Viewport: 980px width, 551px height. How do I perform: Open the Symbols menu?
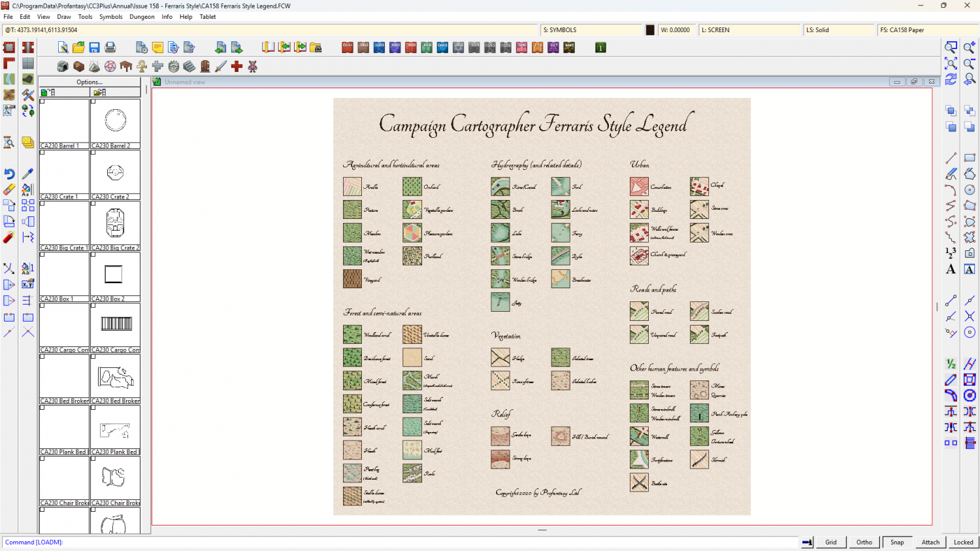(110, 17)
